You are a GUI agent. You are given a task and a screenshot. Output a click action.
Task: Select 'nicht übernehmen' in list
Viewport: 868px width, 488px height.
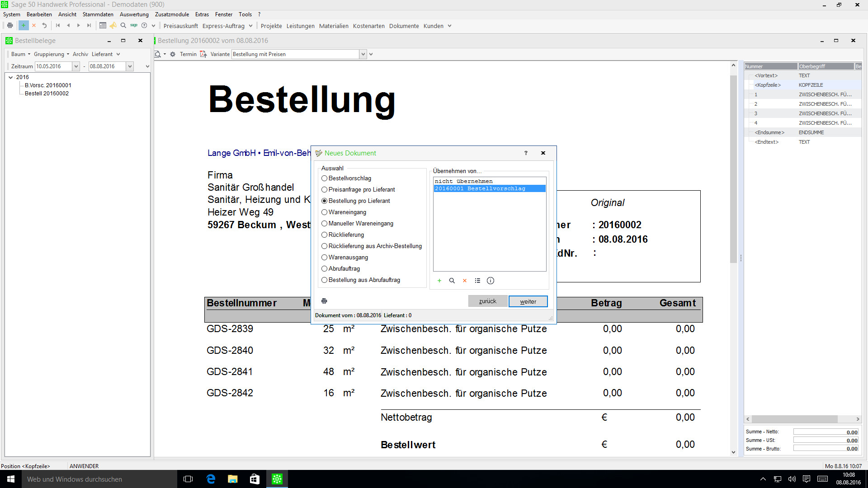[490, 181]
